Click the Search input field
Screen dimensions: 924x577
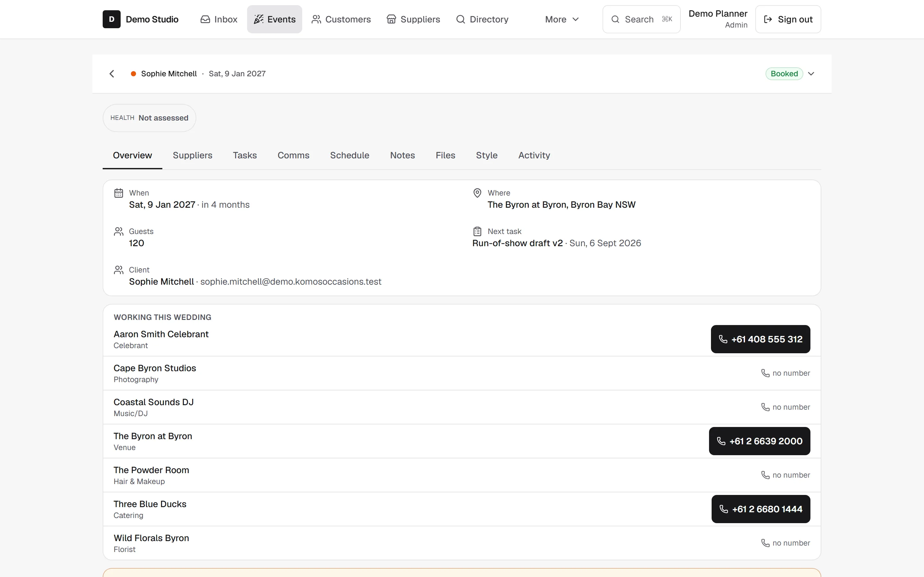click(641, 20)
